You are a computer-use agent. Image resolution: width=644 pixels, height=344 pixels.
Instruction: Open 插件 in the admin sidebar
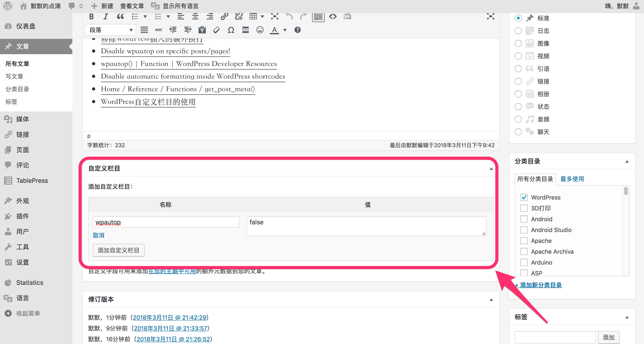(23, 216)
